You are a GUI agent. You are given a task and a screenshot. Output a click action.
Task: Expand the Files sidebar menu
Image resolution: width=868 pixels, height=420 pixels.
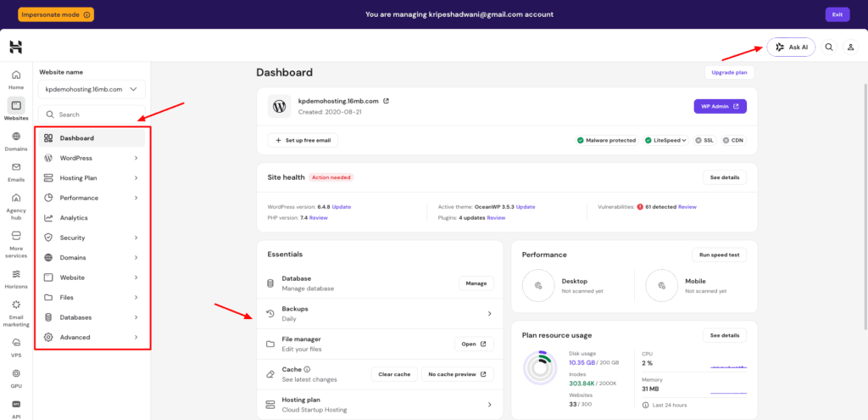coord(92,298)
